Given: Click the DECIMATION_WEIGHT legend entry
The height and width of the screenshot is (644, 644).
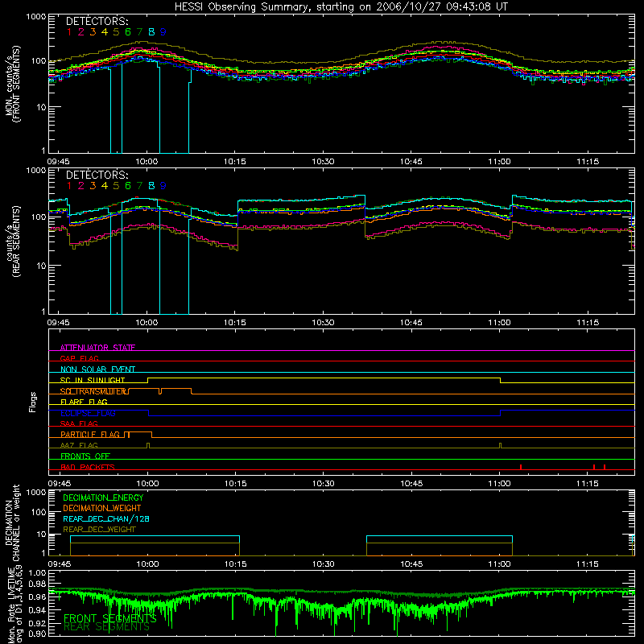Looking at the screenshot, I should click(x=102, y=508).
